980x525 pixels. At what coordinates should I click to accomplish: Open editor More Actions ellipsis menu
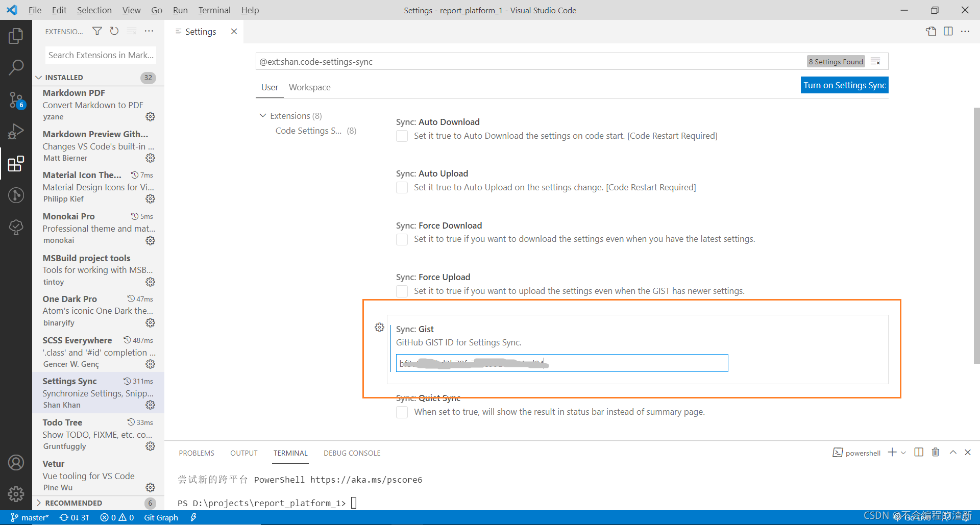(965, 31)
